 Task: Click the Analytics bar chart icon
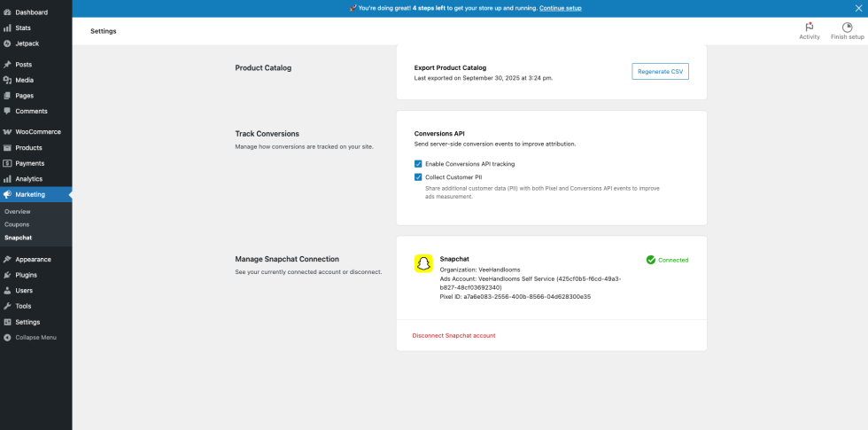pos(7,179)
